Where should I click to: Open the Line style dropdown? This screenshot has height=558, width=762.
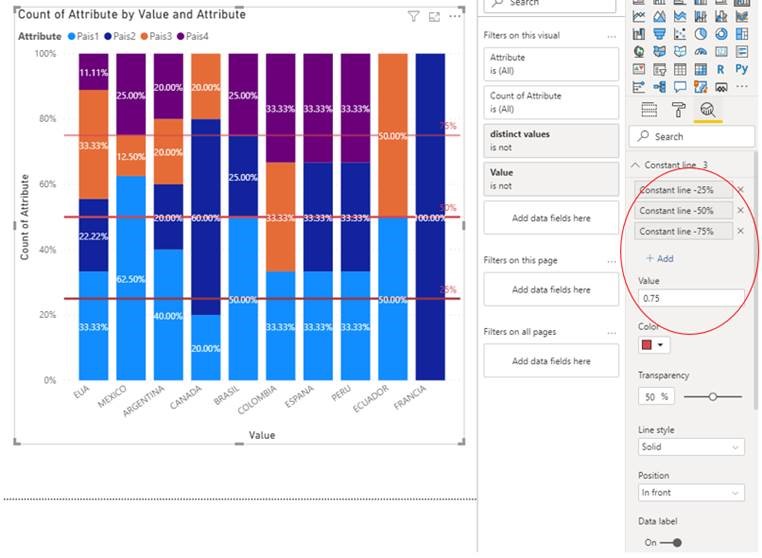pyautogui.click(x=691, y=447)
